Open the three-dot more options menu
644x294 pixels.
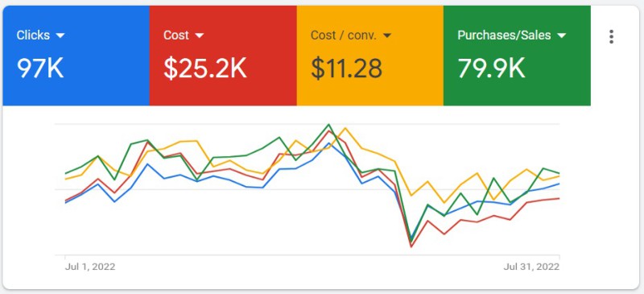coord(611,36)
